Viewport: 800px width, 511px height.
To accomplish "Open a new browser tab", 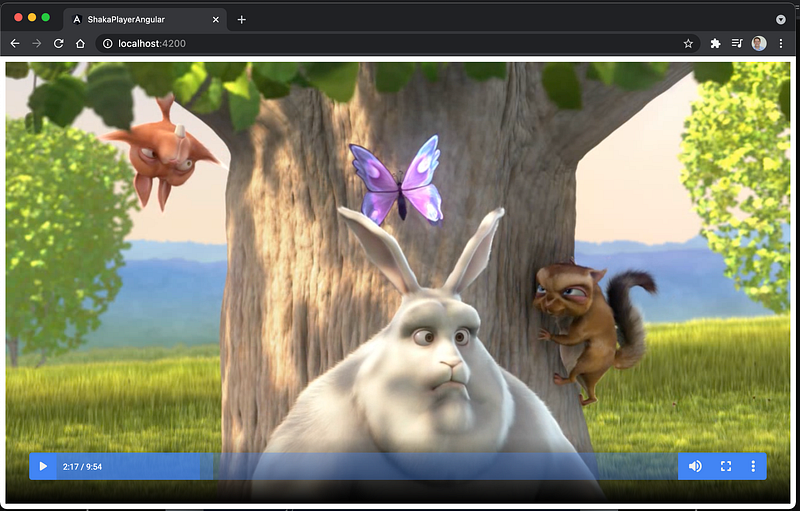I will [242, 19].
